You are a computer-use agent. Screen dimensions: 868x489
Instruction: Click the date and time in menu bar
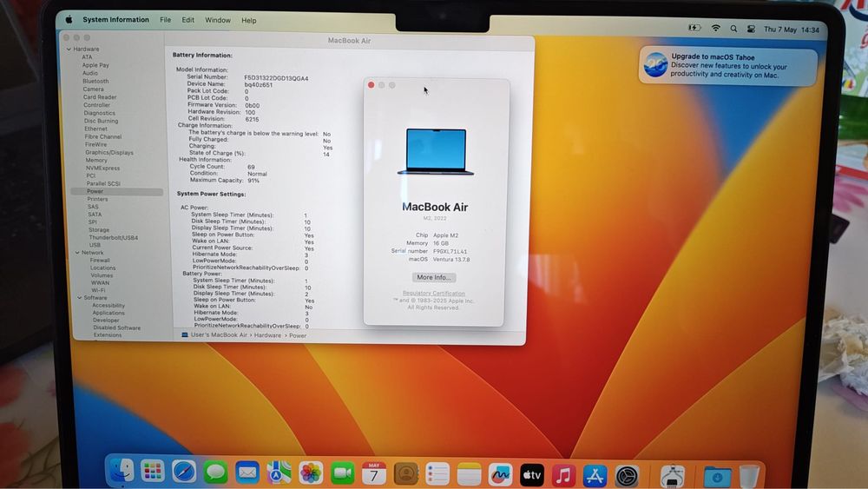tap(791, 30)
